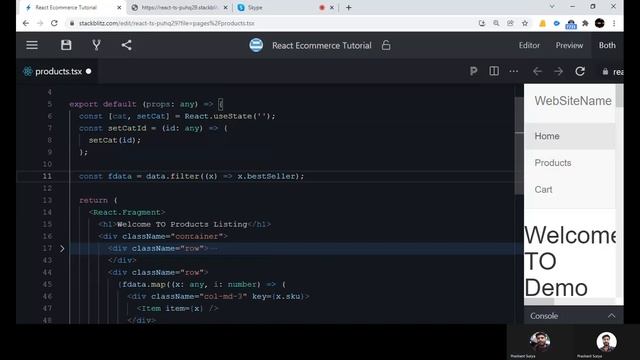Switch to the react-ts stackblitz preview tab
Screen dimensions: 640x360
coord(179,7)
